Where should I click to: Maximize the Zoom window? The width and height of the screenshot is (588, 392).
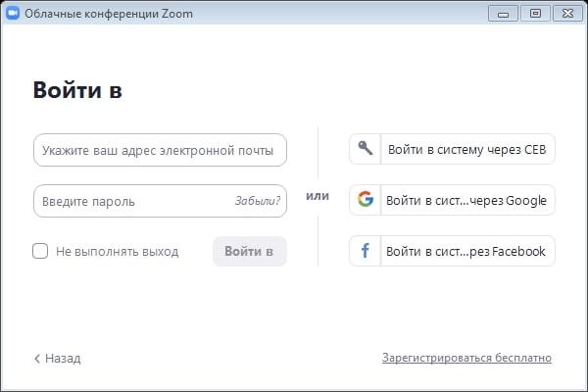(x=535, y=14)
